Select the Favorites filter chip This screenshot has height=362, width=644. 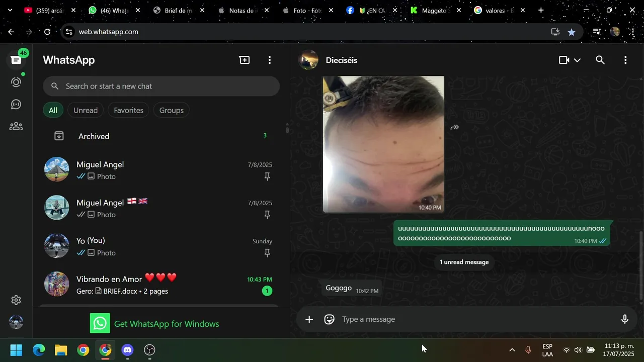click(128, 110)
